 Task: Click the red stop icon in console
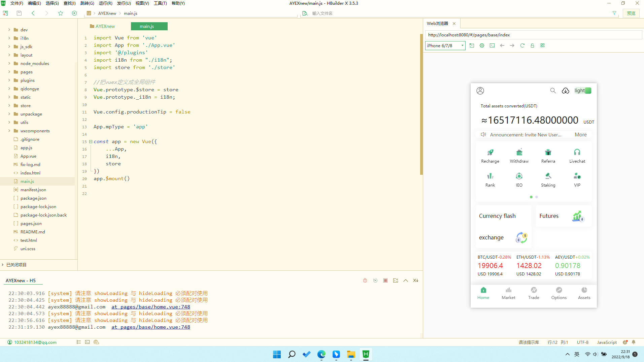pyautogui.click(x=385, y=281)
